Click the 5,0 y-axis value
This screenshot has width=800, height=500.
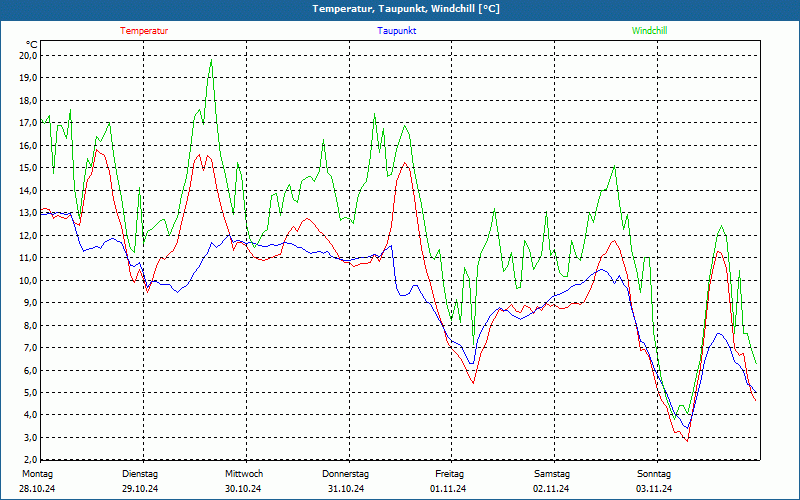pyautogui.click(x=31, y=392)
